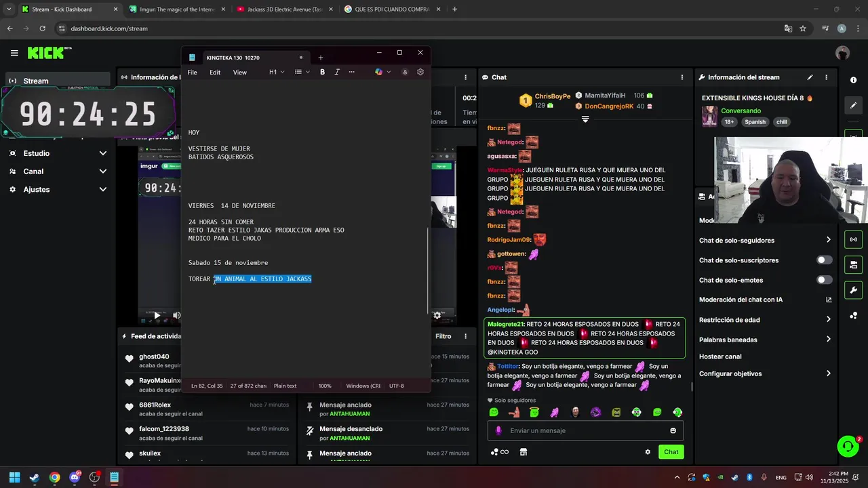The image size is (868, 488).
Task: Click the info icon in right rail
Action: pyautogui.click(x=853, y=80)
